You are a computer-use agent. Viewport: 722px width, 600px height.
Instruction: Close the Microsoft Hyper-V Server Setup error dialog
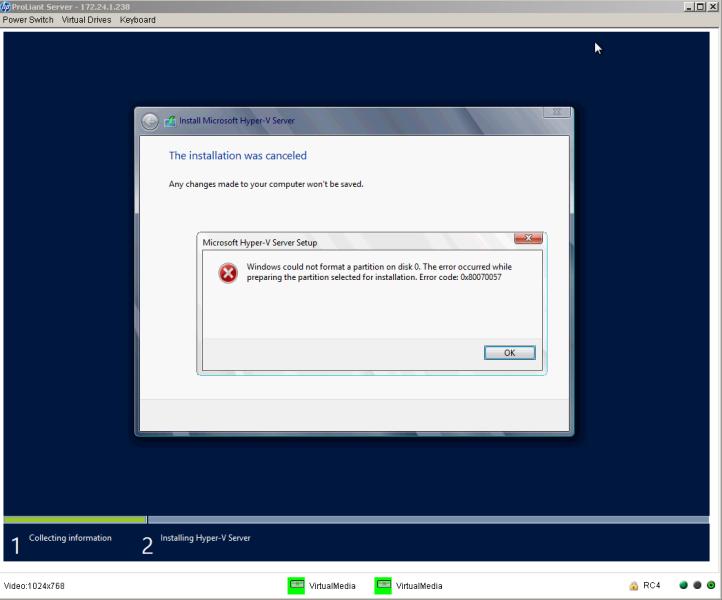(528, 238)
